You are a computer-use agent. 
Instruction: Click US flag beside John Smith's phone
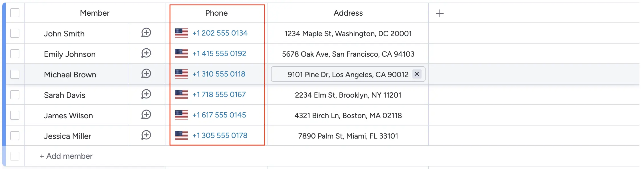(x=181, y=33)
